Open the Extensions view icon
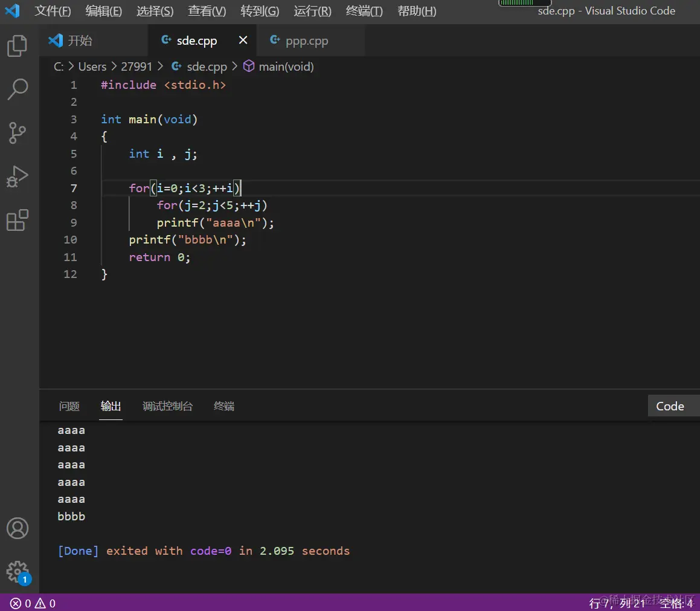Viewport: 700px width, 611px height. tap(18, 220)
